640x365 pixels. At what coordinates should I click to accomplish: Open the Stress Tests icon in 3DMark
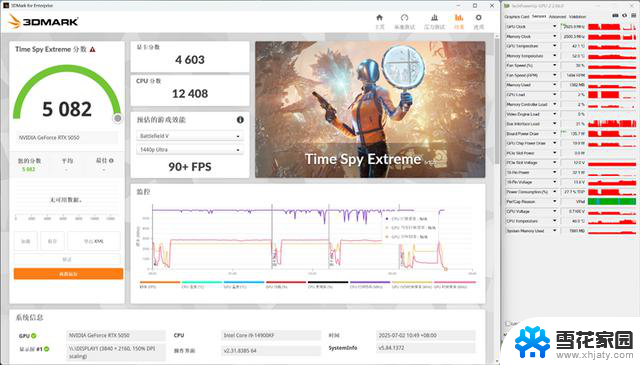pyautogui.click(x=434, y=18)
